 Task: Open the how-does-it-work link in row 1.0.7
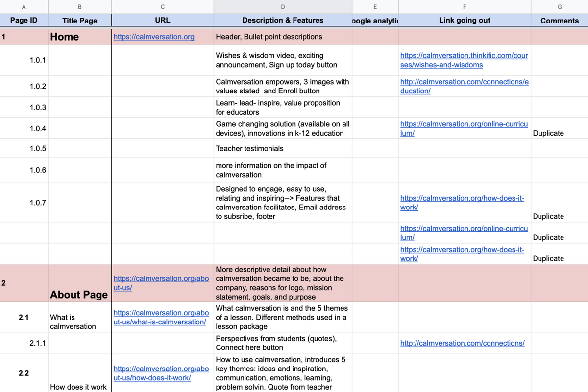tap(462, 203)
